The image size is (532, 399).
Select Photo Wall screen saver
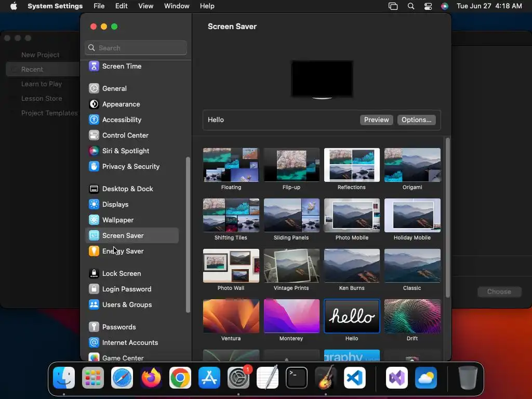[x=231, y=265]
